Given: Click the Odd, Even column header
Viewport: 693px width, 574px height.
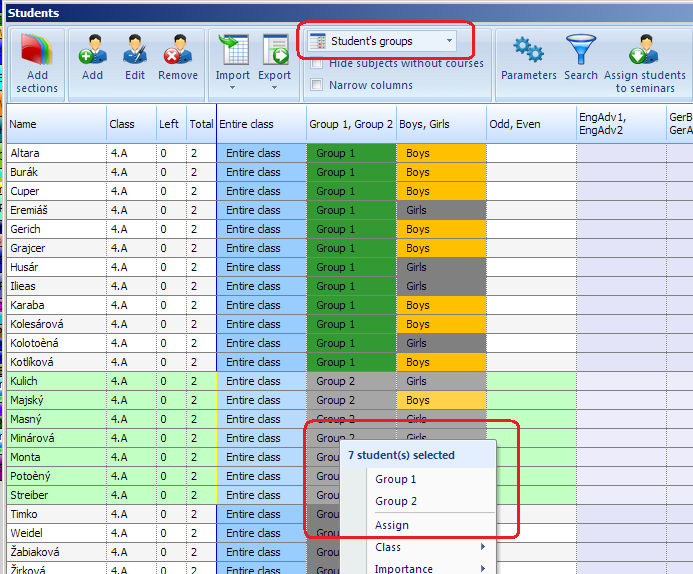Looking at the screenshot, I should 532,124.
